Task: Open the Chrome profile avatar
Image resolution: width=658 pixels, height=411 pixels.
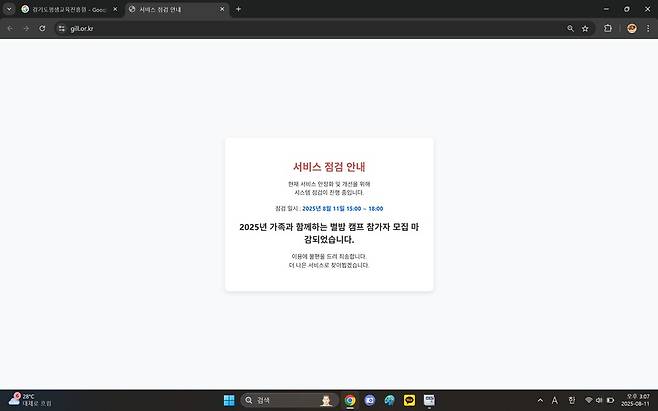Action: point(632,29)
